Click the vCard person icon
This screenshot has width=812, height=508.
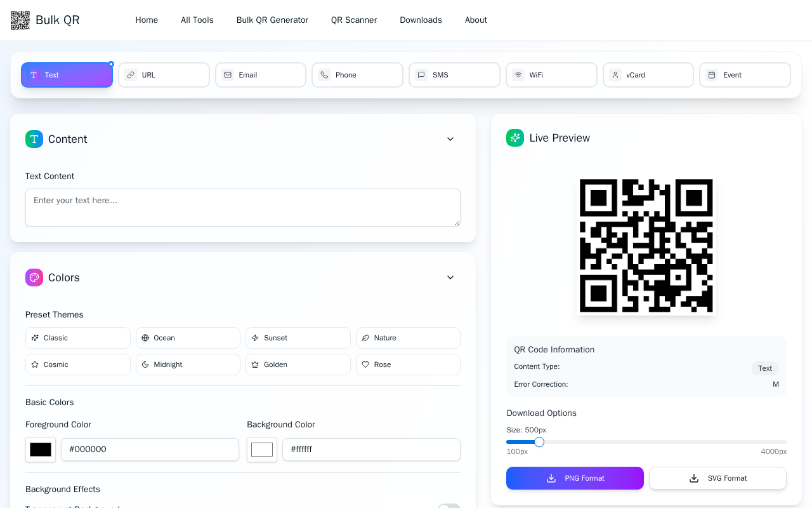[615, 75]
